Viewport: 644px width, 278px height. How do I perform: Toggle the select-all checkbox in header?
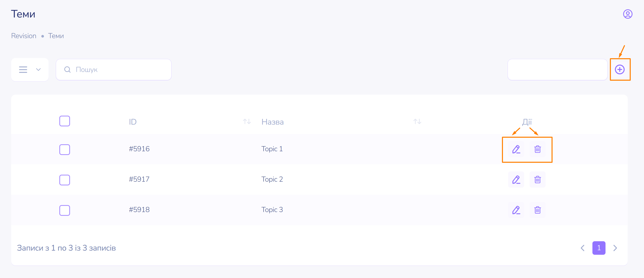tap(64, 121)
